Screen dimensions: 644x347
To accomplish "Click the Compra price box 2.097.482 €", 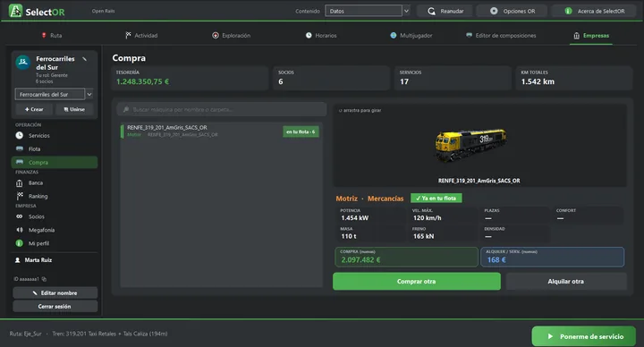I will click(x=406, y=257).
